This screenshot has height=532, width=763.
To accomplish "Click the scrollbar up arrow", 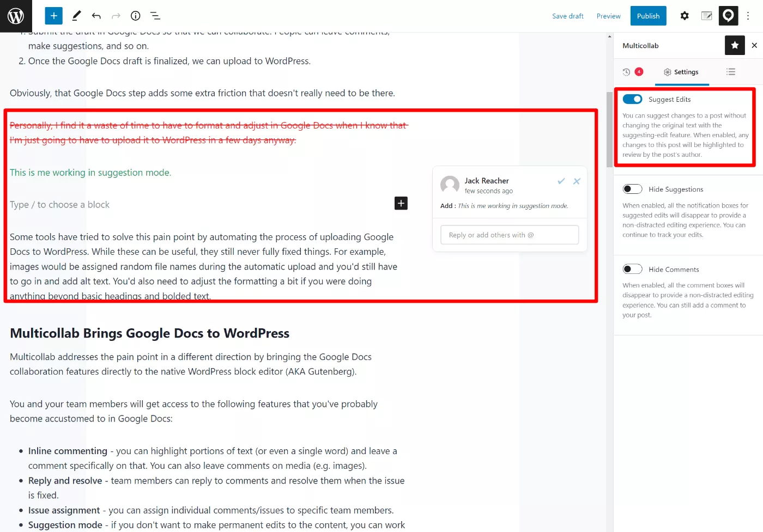I will (609, 36).
